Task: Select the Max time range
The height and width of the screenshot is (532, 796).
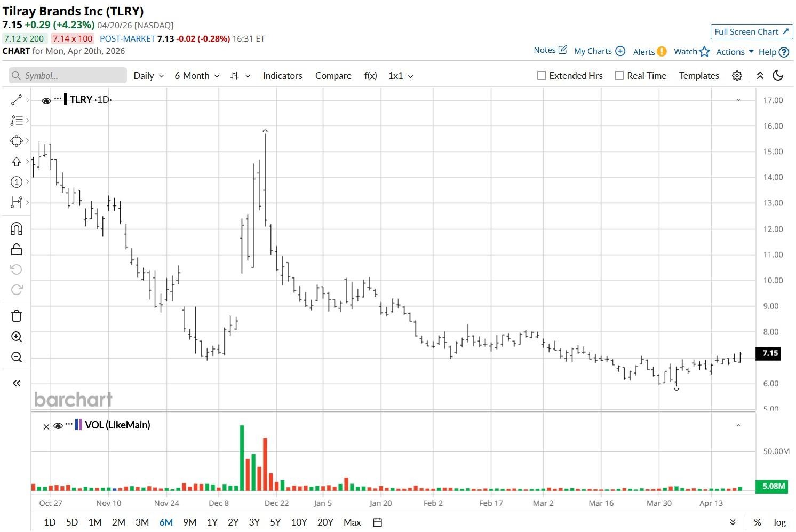Action: (352, 522)
